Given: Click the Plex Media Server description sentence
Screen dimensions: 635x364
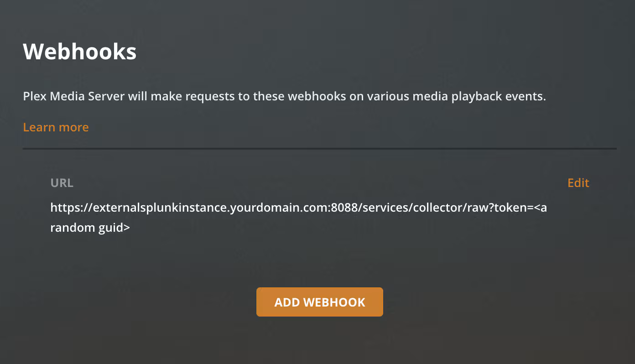Looking at the screenshot, I should pos(284,97).
